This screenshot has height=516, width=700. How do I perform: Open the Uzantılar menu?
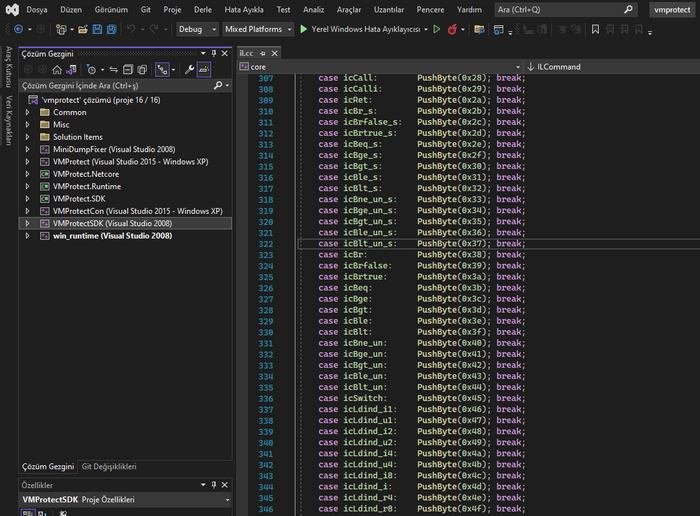(388, 9)
